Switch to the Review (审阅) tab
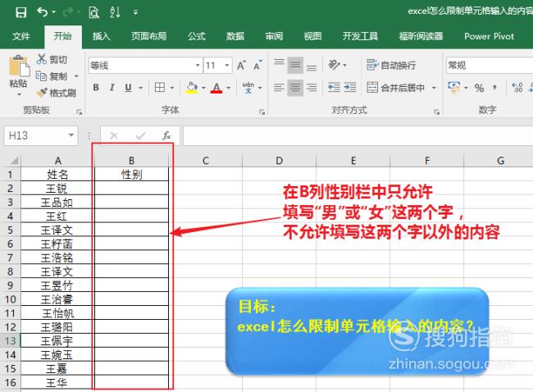Viewport: 533px width, 392px height. click(x=274, y=36)
